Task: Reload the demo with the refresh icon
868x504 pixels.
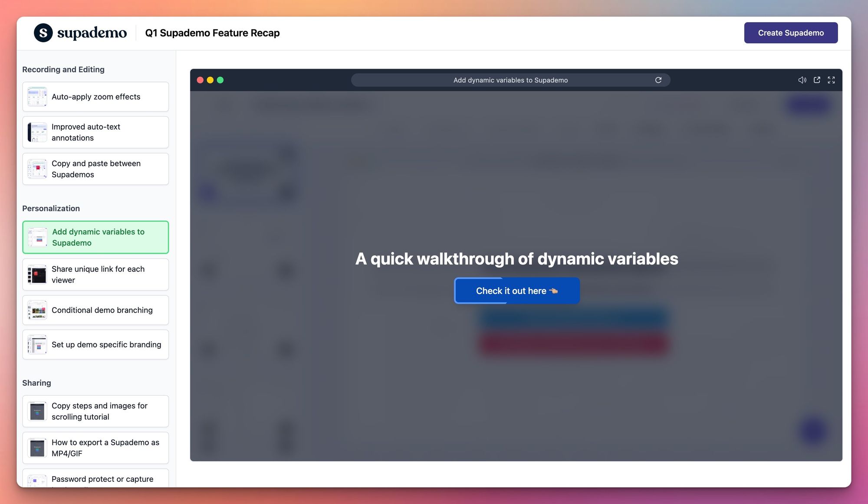Action: [658, 80]
